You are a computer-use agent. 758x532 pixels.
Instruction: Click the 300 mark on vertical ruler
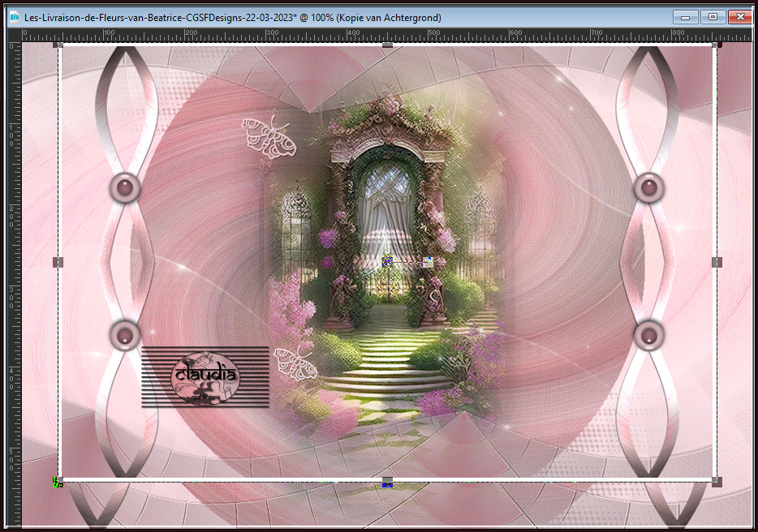coord(12,297)
